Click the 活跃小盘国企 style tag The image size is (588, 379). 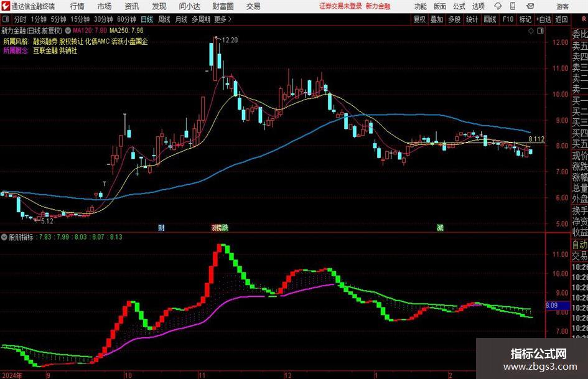click(x=130, y=41)
